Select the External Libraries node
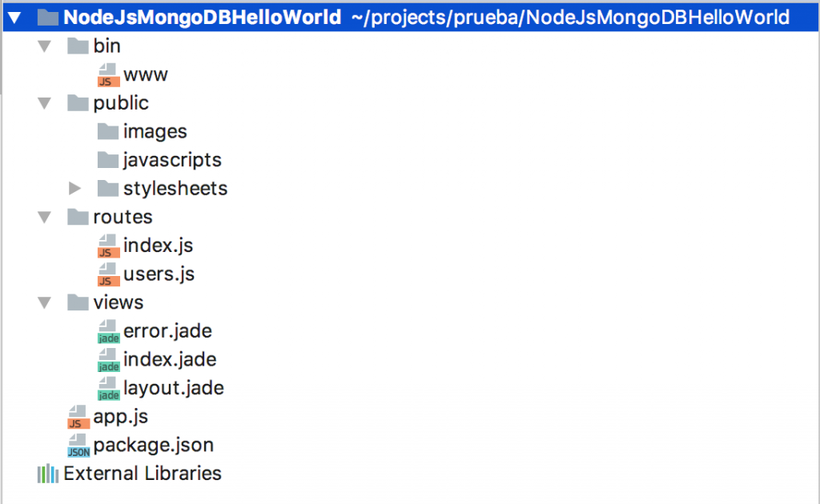The width and height of the screenshot is (820, 504). pyautogui.click(x=143, y=473)
